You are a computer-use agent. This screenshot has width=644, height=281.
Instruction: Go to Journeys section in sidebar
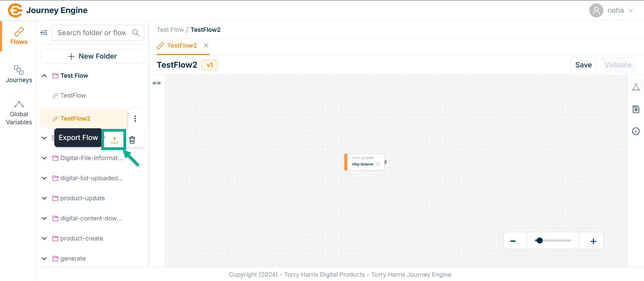pos(19,74)
